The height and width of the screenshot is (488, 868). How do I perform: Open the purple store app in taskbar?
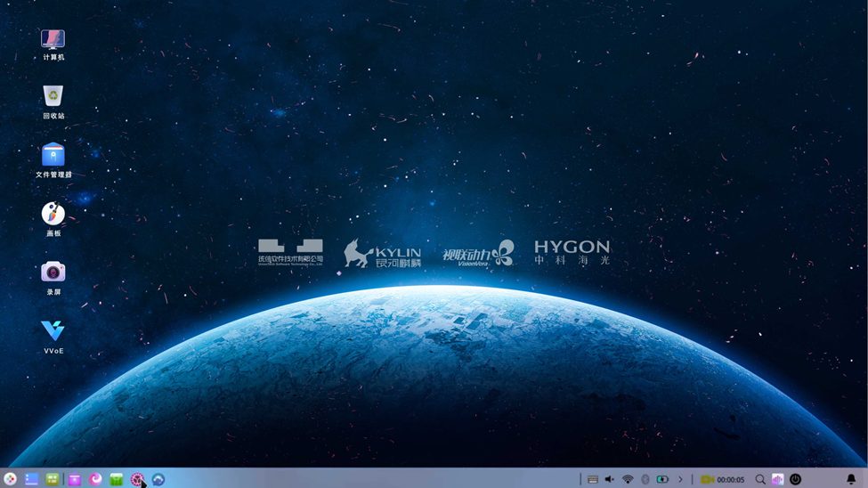point(75,479)
